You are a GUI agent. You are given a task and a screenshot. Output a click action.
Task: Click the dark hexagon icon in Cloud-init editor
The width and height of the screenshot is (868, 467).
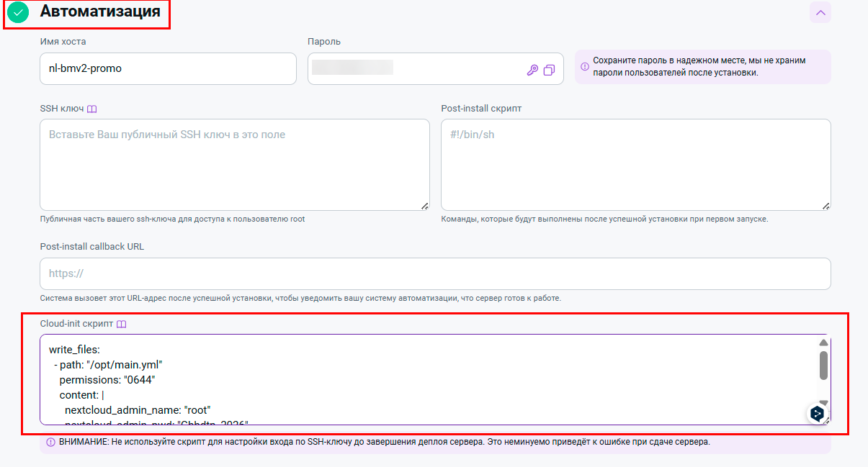816,413
